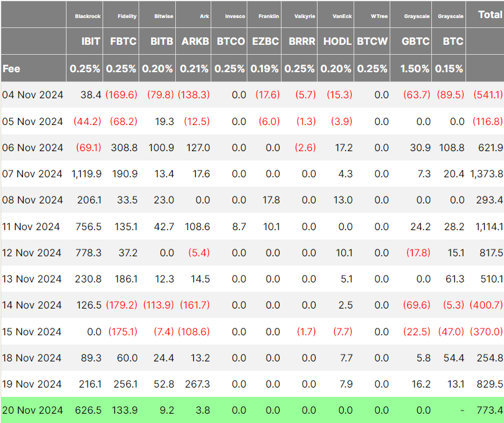Screen dimensions: 504x423
Task: Select the (541.1) total outflow cell
Action: [x=487, y=95]
